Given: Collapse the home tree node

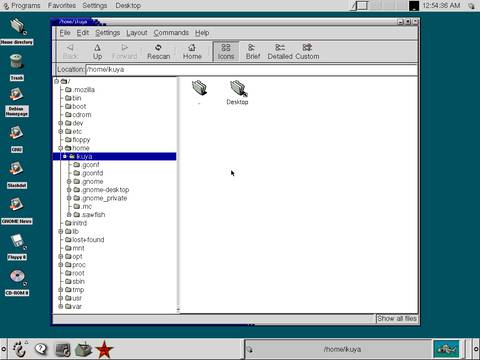Looking at the screenshot, I should [x=61, y=148].
